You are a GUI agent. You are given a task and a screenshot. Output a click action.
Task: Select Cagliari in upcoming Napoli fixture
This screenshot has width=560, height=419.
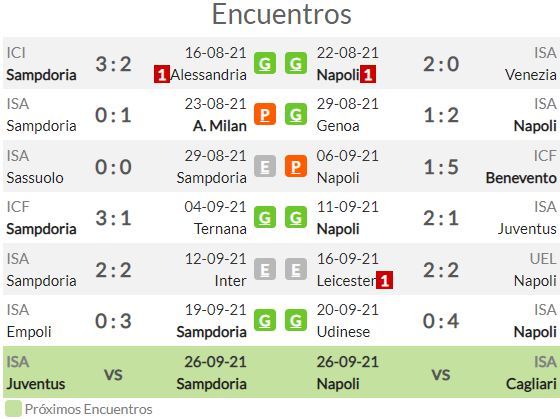point(531,384)
